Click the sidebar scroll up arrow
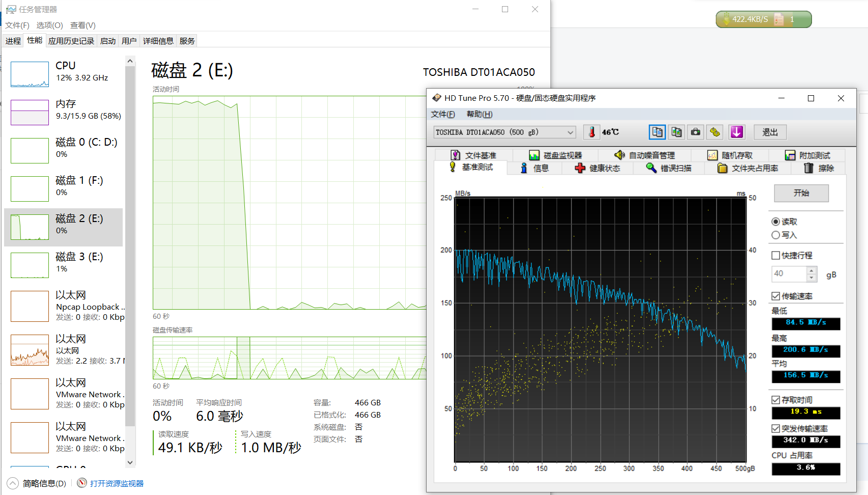Screen dimensions: 868x495 [130, 61]
